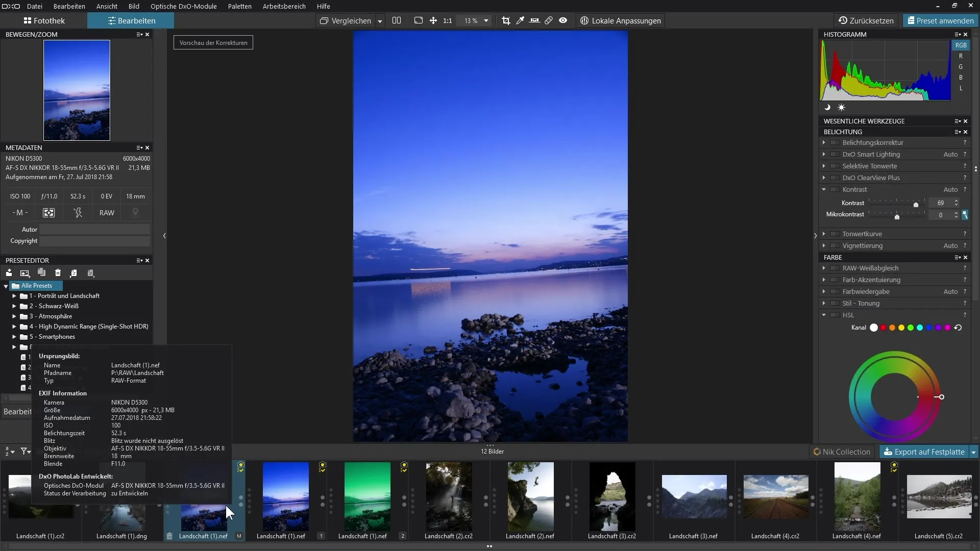Show the L luminance channel in histogram
The image size is (980, 551).
(x=961, y=88)
